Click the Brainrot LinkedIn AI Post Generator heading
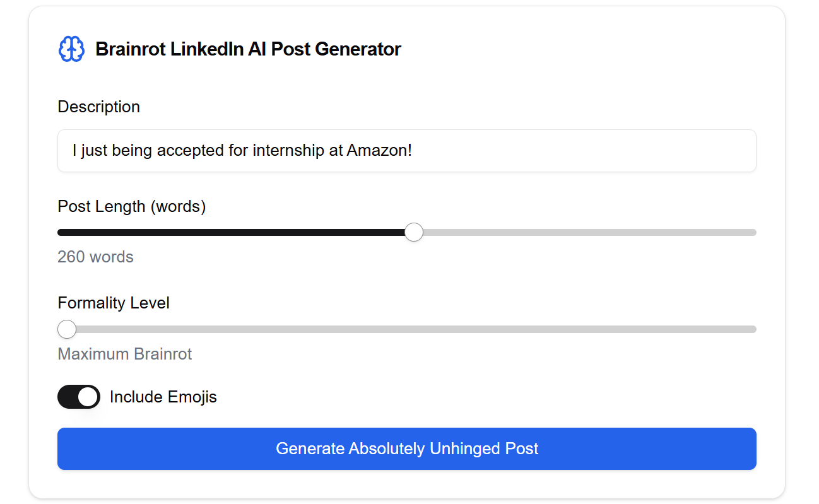Image resolution: width=819 pixels, height=504 pixels. [248, 49]
